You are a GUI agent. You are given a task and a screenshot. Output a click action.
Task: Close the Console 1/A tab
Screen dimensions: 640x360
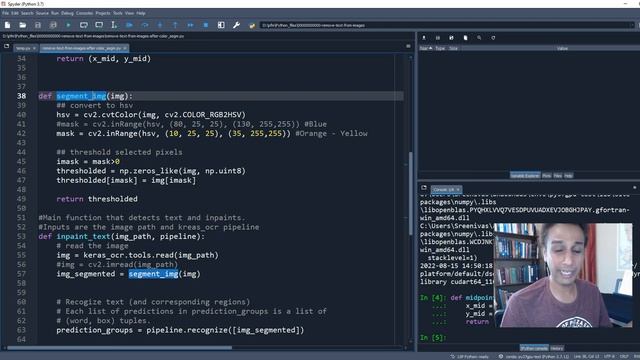458,190
